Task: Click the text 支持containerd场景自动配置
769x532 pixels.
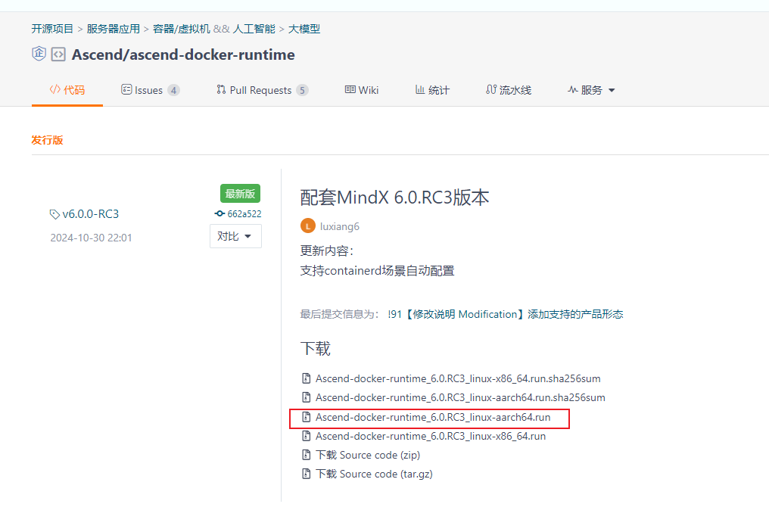Action: pyautogui.click(x=377, y=271)
